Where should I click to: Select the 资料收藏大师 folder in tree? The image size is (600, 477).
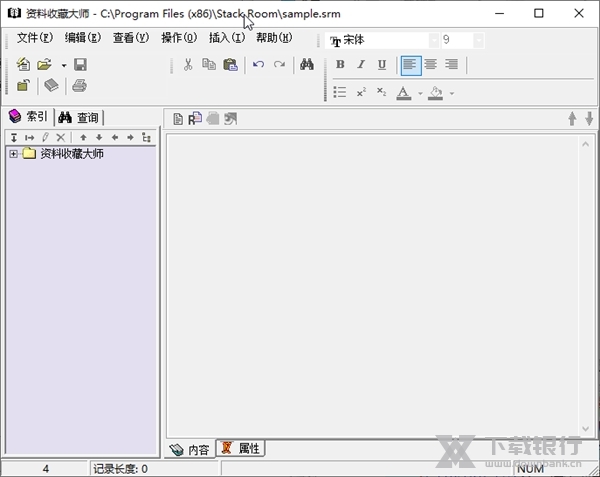[x=71, y=154]
